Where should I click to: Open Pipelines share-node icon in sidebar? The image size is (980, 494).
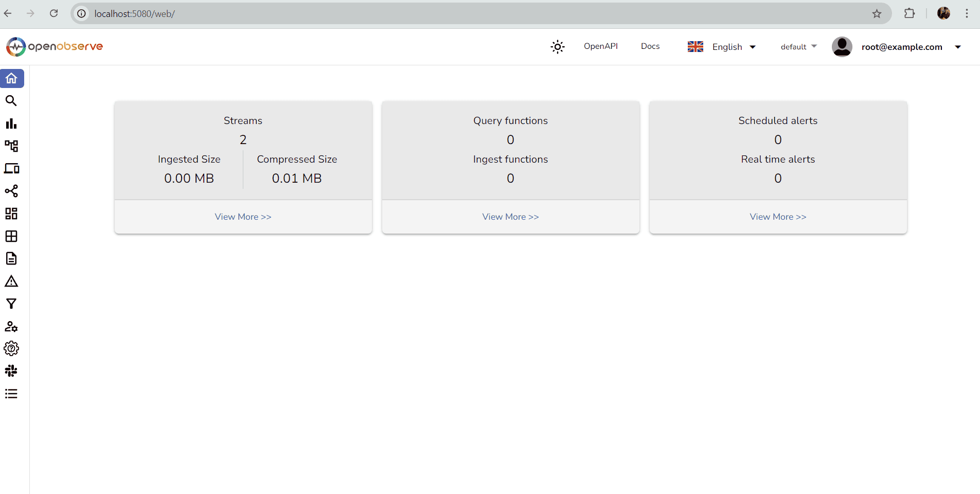tap(11, 191)
